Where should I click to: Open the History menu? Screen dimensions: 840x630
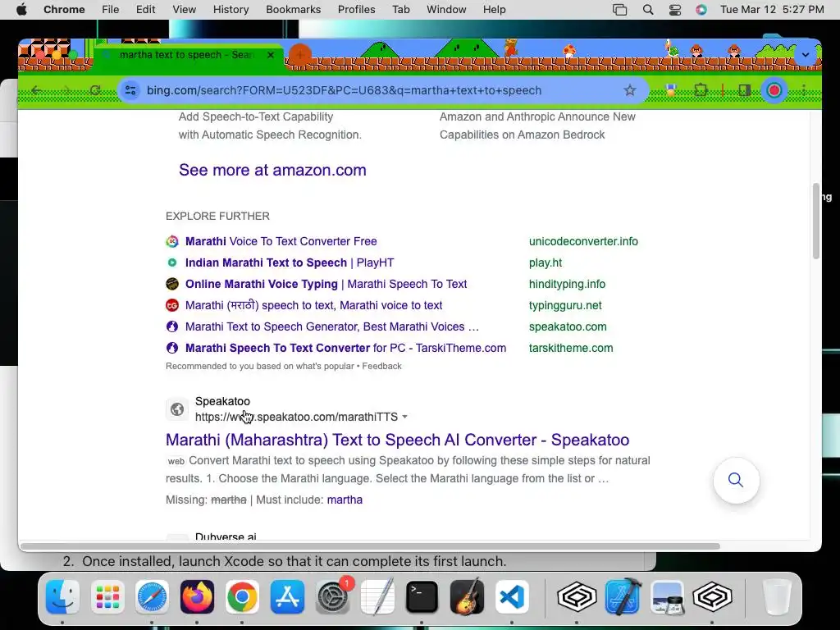[x=231, y=10]
